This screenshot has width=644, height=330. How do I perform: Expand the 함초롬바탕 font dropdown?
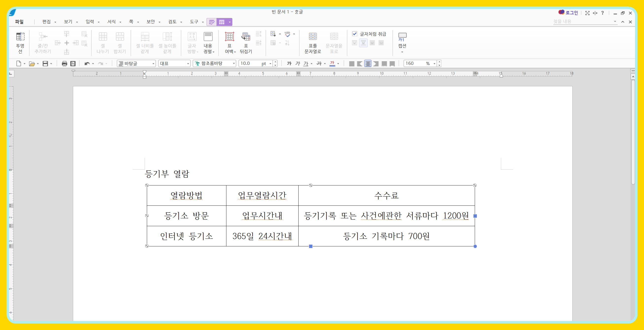point(234,64)
